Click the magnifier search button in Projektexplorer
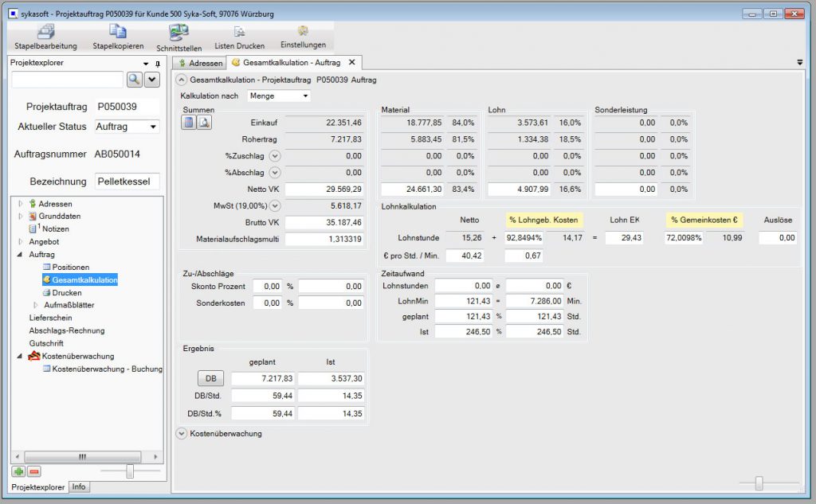This screenshot has width=816, height=504. (x=134, y=79)
